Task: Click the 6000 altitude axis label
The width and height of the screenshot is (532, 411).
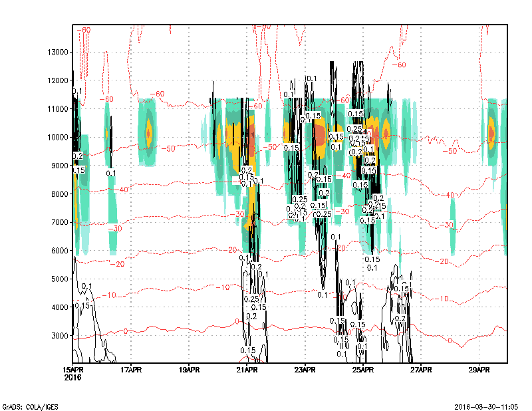Action: (59, 251)
